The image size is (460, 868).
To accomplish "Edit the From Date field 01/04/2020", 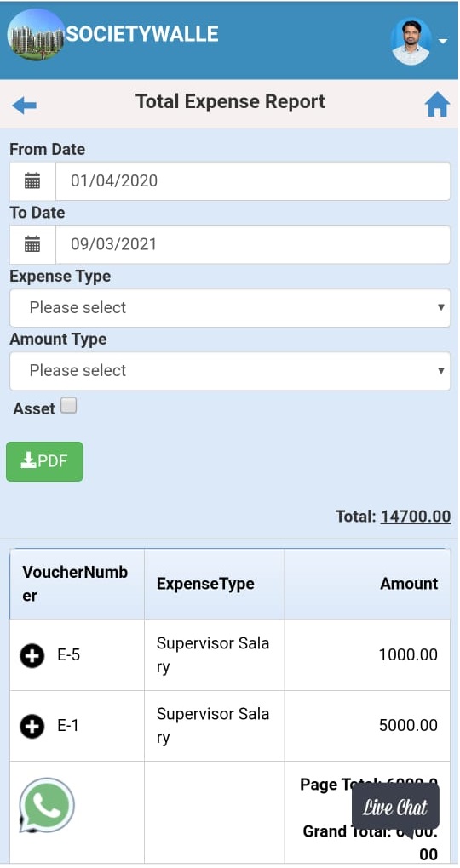I will pyautogui.click(x=253, y=181).
